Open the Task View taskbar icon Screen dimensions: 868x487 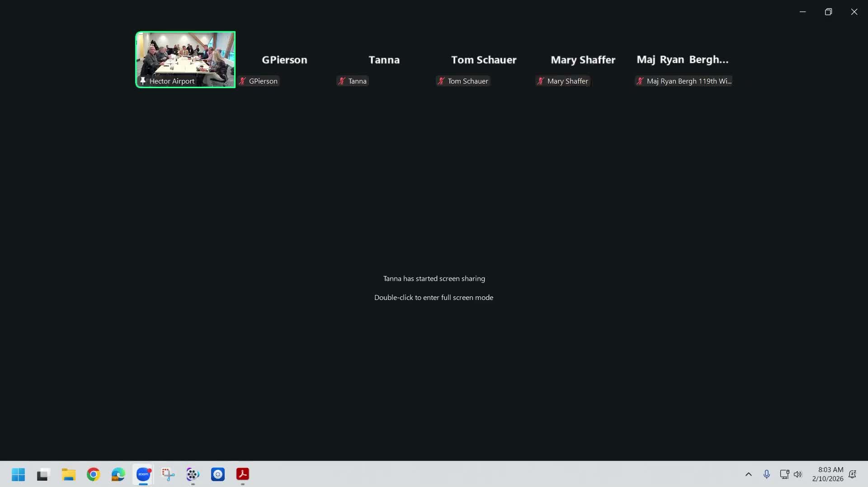43,474
